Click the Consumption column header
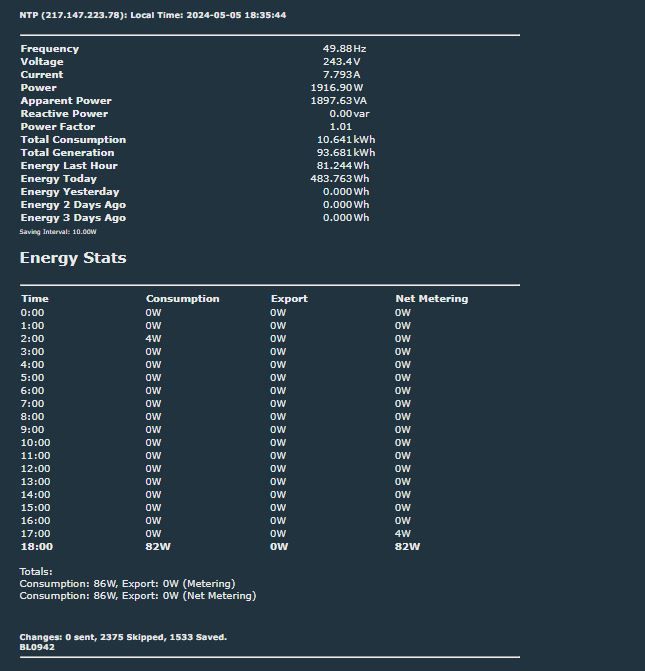Image resolution: width=645 pixels, height=671 pixels. tap(183, 299)
